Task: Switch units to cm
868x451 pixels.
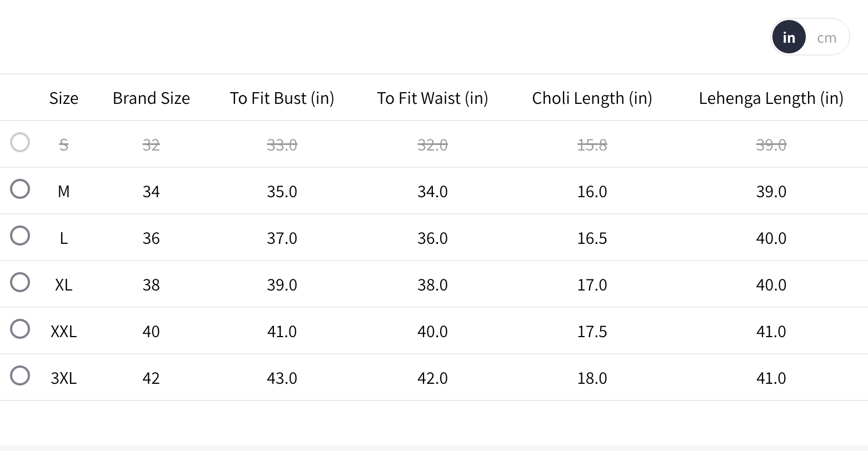Action: click(826, 38)
